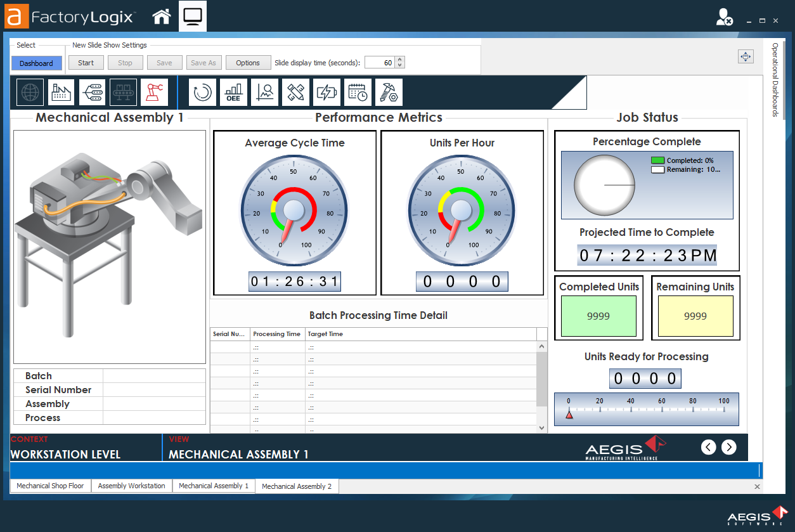
Task: Open the cycle time refresh metric icon
Action: (x=202, y=92)
